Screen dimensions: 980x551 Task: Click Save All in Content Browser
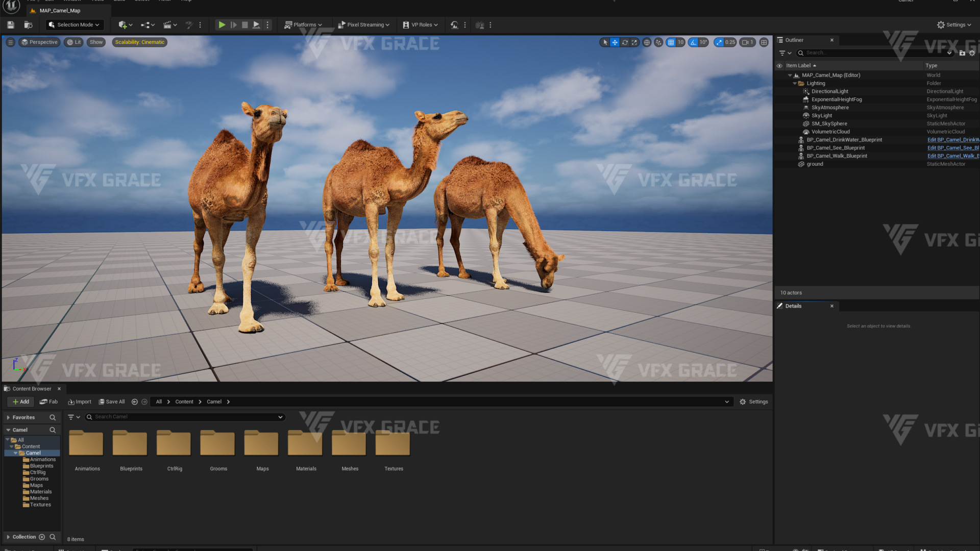112,402
